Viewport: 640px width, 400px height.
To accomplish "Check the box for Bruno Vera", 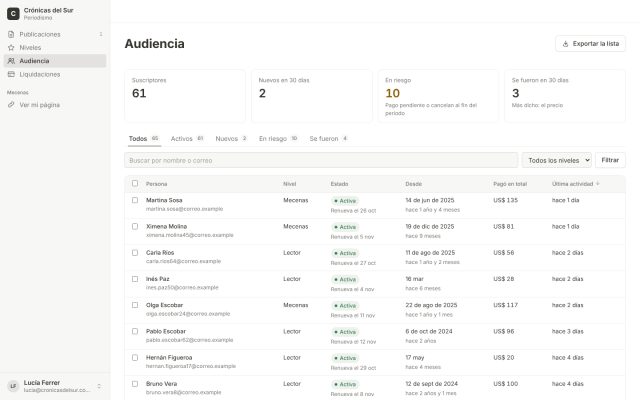I will pyautogui.click(x=135, y=384).
